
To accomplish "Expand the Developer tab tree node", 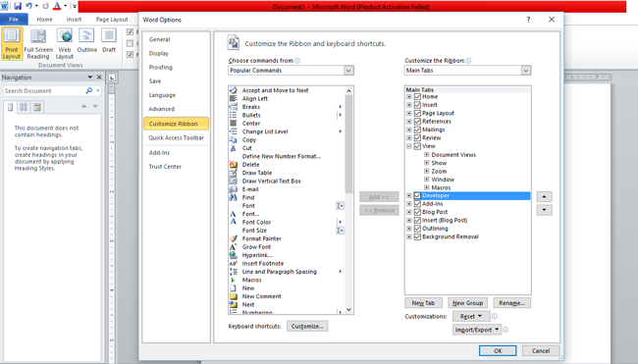I will click(409, 195).
